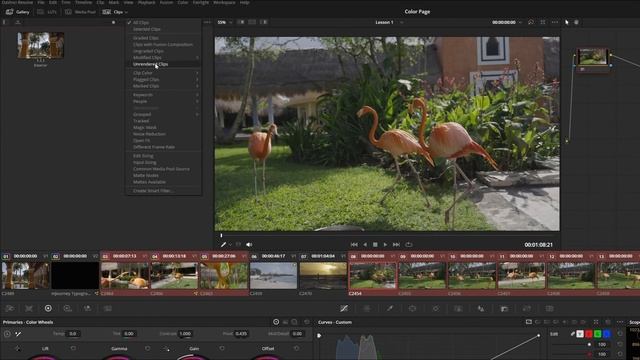Screen dimensions: 640x360
Task: Expand the Grouped submenu
Action: coord(163,114)
